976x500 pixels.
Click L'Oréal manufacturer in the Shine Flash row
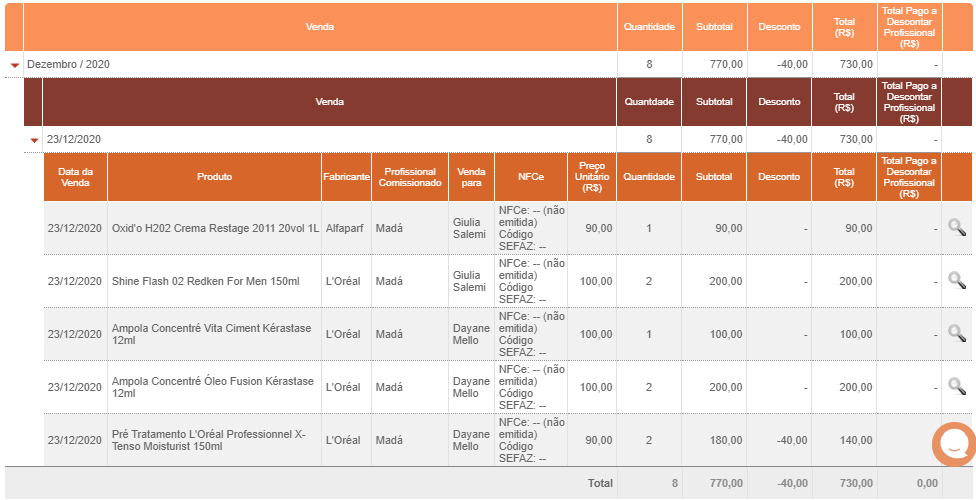[343, 281]
